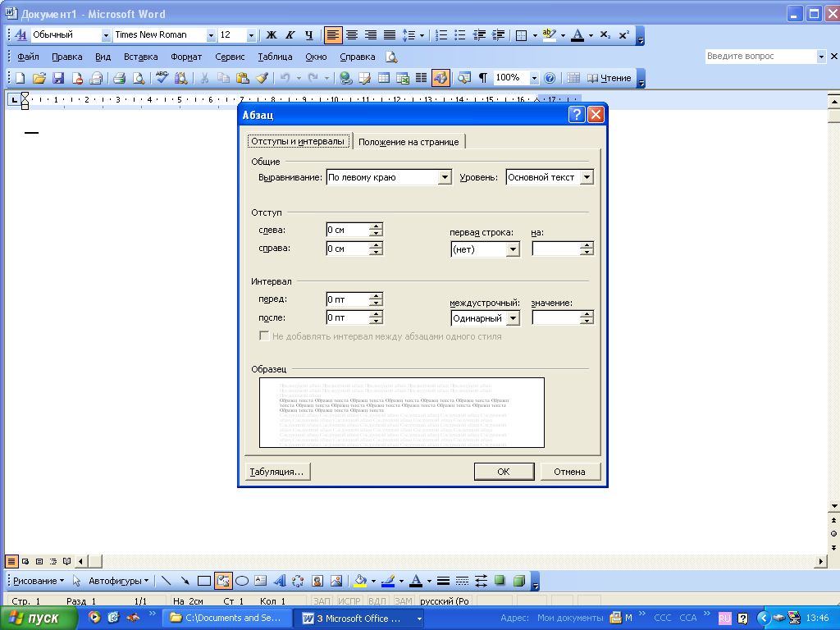Click the Табуляция... button

(276, 472)
